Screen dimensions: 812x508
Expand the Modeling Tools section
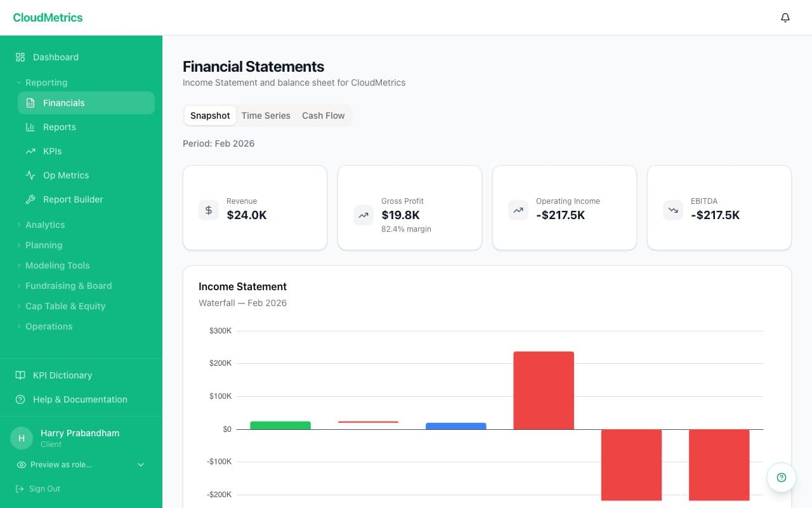pos(57,265)
